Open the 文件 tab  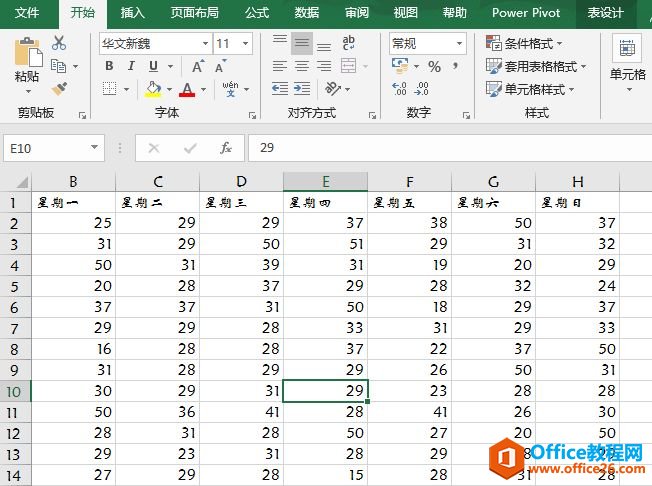click(27, 13)
